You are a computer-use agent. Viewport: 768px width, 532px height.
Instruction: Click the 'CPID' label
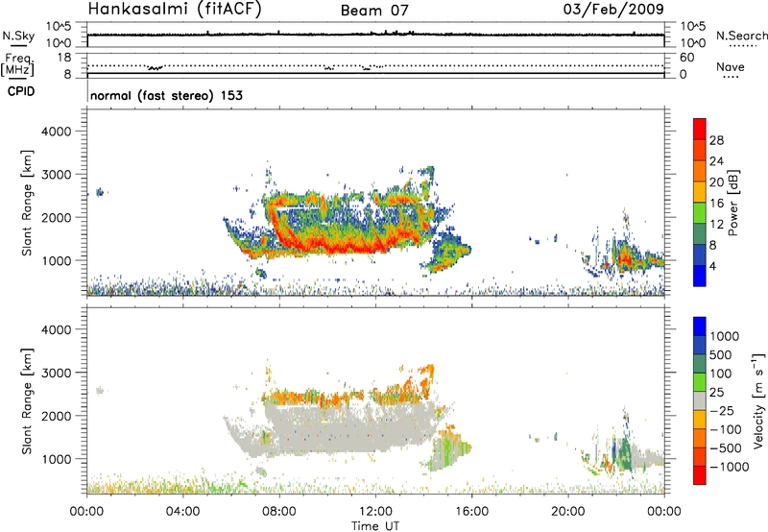tap(21, 91)
